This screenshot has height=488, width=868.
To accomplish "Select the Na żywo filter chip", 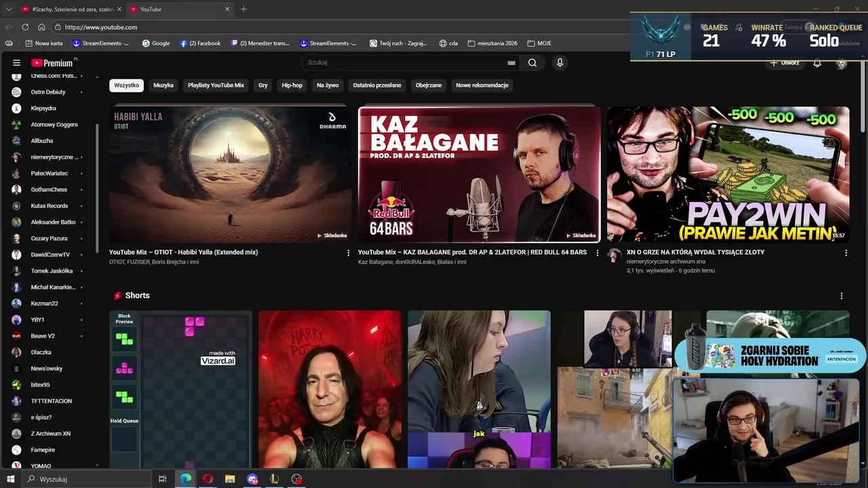I will point(328,85).
